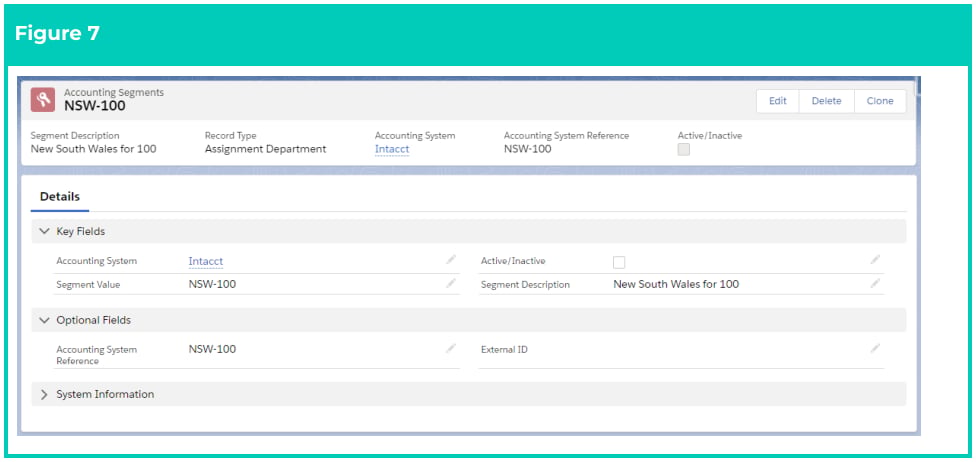
Task: Switch to the Details tab
Action: click(60, 197)
